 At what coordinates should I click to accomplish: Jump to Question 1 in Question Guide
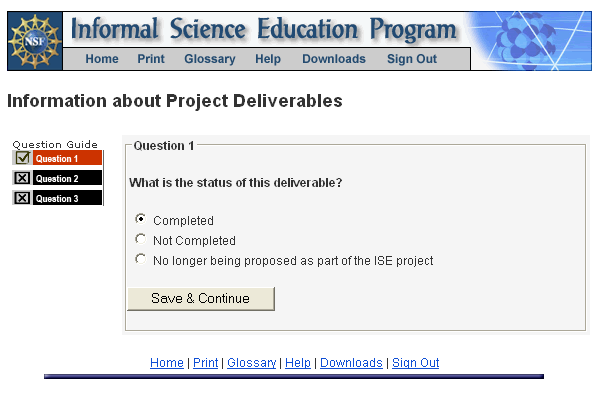click(x=67, y=158)
